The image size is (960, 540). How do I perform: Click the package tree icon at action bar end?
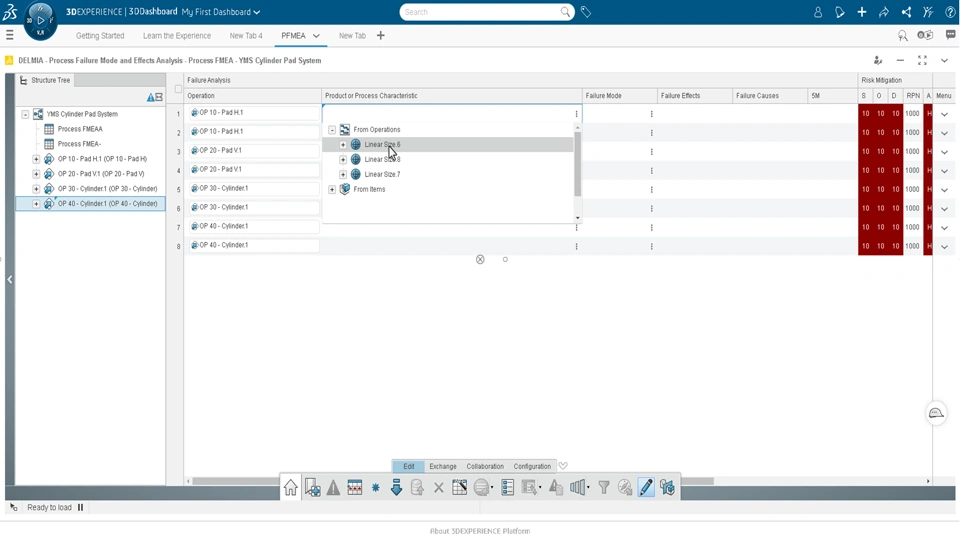click(x=667, y=487)
